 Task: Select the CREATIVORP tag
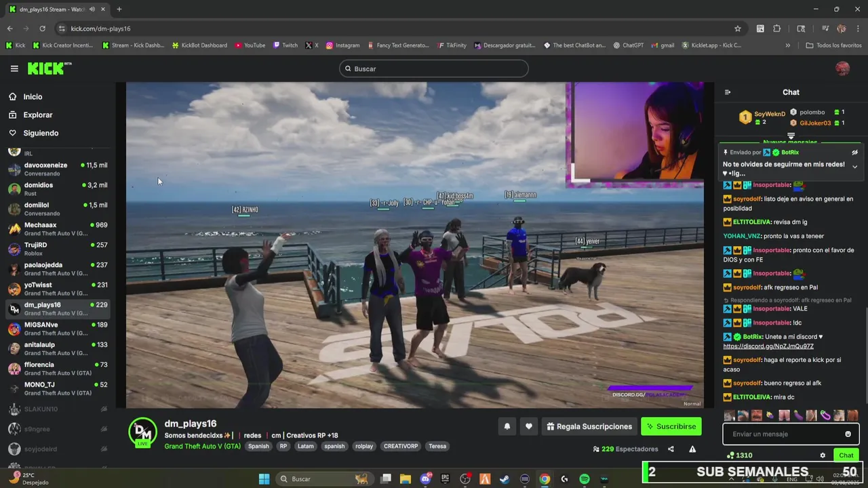pyautogui.click(x=401, y=446)
